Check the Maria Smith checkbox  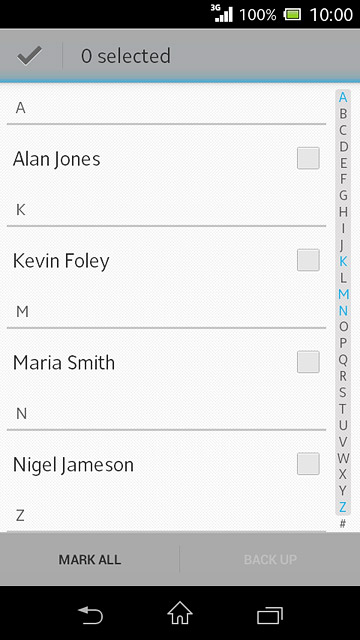click(x=308, y=362)
